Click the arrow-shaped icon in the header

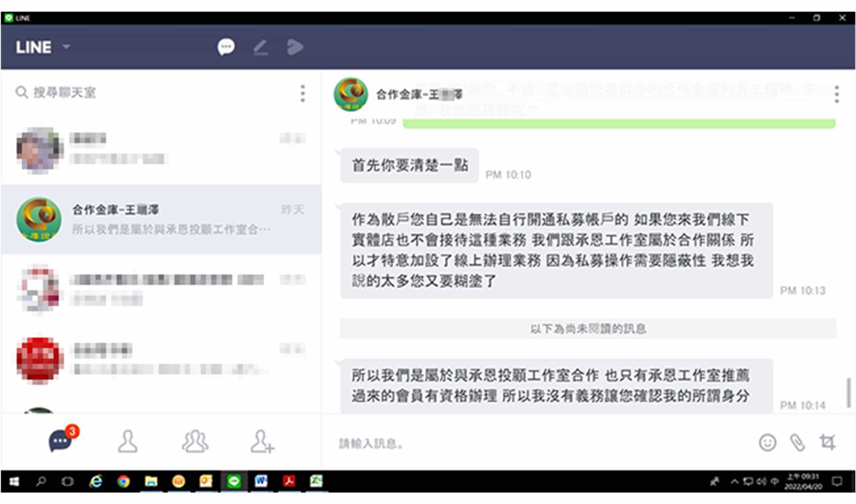pyautogui.click(x=295, y=47)
